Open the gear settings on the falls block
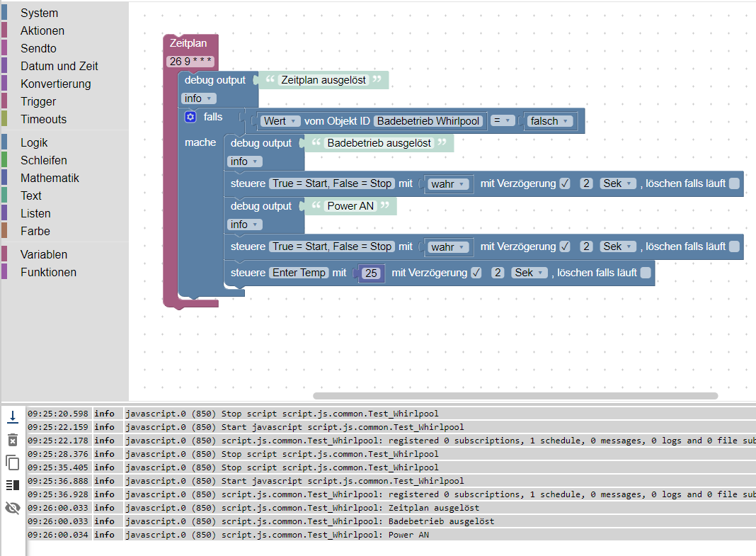Screen dimensions: 756x556 pos(190,117)
